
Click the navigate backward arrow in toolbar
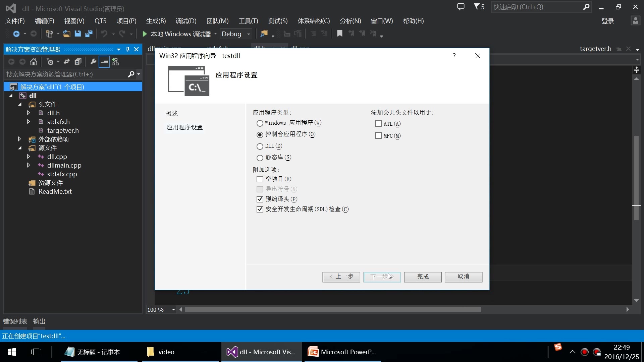[x=16, y=34]
